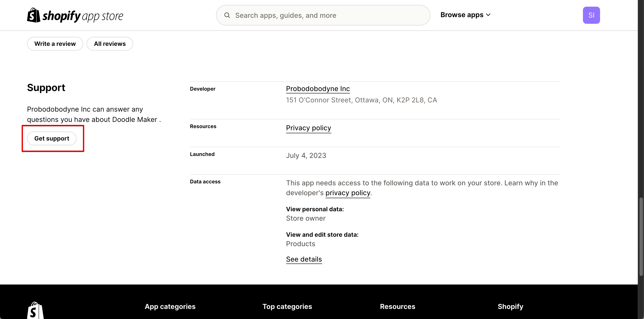The height and width of the screenshot is (319, 644).
Task: Click the Products store data text
Action: [x=300, y=244]
